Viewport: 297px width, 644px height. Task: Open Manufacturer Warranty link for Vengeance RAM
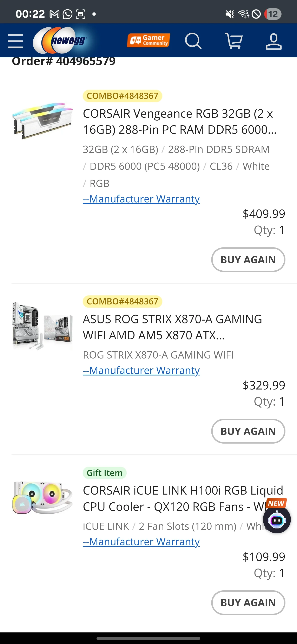coord(141,199)
